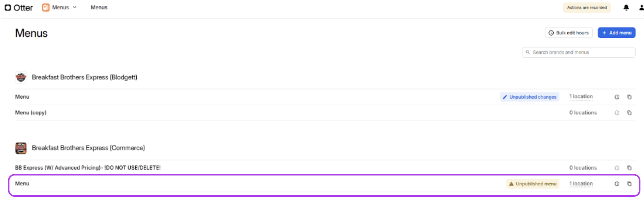Click Breakfast Brothers Express (Commerce) brand logo

(x=21, y=148)
